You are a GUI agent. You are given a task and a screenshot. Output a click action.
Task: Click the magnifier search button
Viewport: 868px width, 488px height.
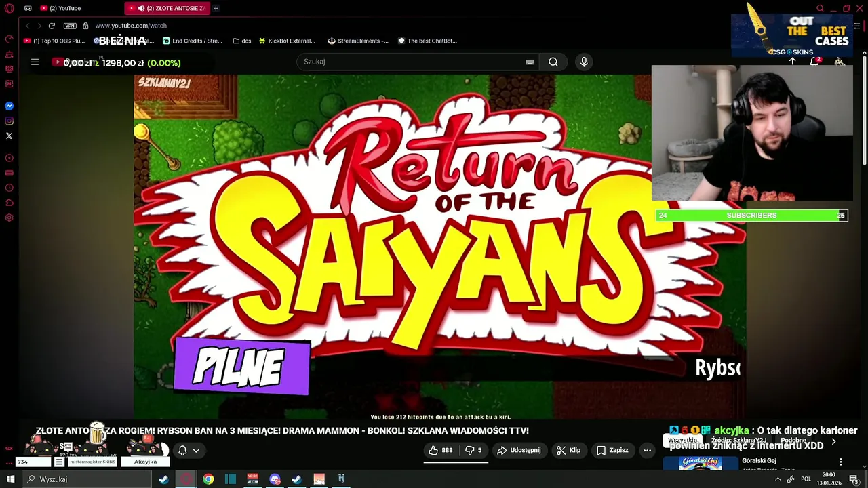(x=553, y=62)
